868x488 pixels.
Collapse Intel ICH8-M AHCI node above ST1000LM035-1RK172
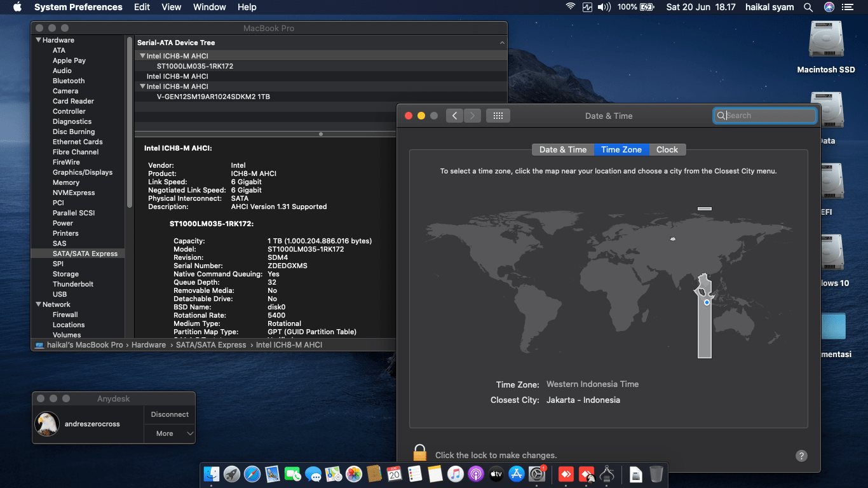coord(142,56)
